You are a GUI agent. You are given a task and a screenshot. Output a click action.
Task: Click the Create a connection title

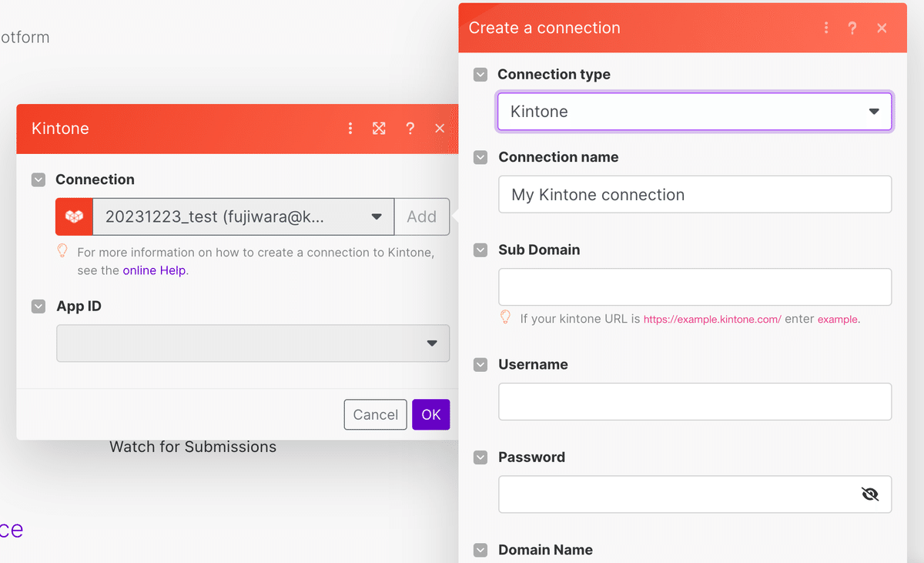coord(544,28)
